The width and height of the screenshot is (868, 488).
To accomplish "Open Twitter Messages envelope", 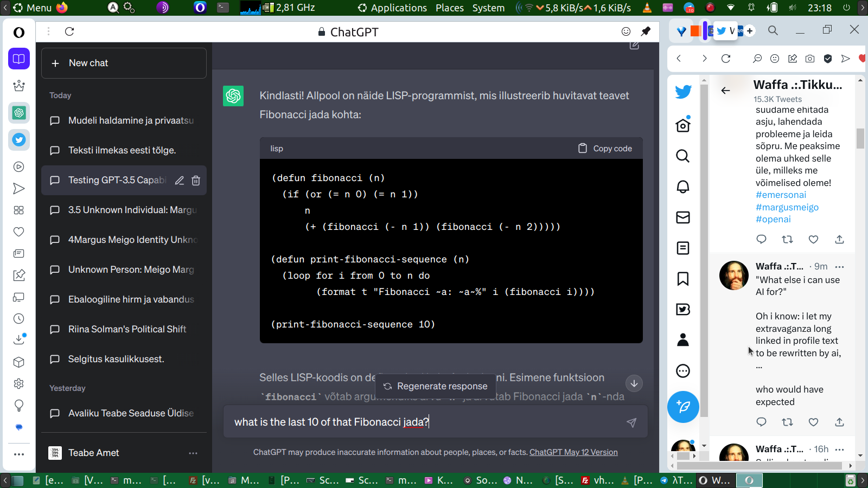I will coord(683,217).
